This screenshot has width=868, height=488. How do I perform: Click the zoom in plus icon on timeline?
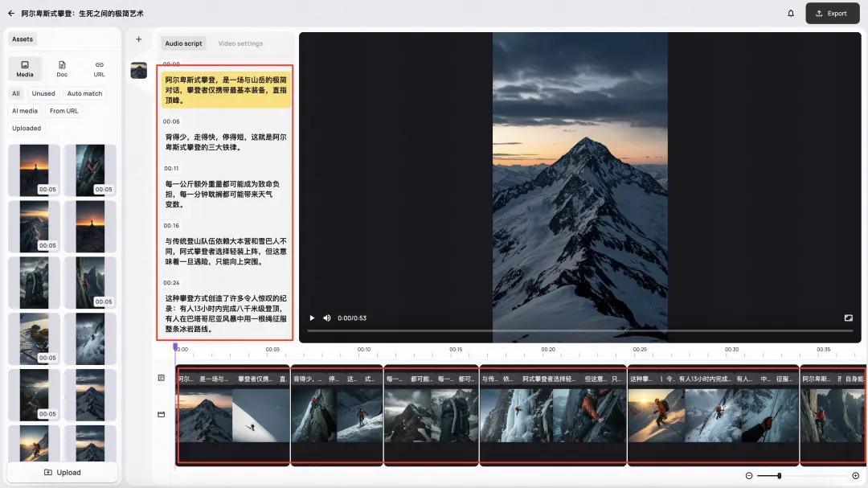pos(855,476)
